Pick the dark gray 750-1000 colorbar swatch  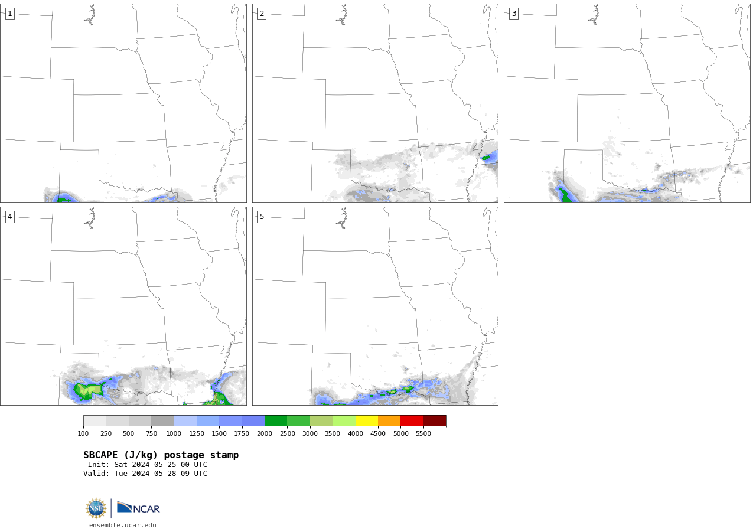click(162, 420)
